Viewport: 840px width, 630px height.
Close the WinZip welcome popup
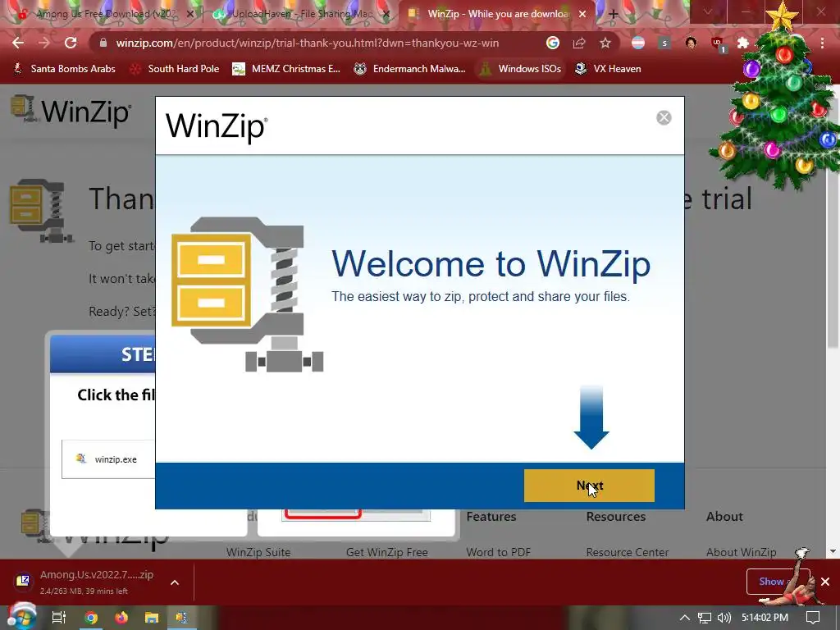click(664, 118)
